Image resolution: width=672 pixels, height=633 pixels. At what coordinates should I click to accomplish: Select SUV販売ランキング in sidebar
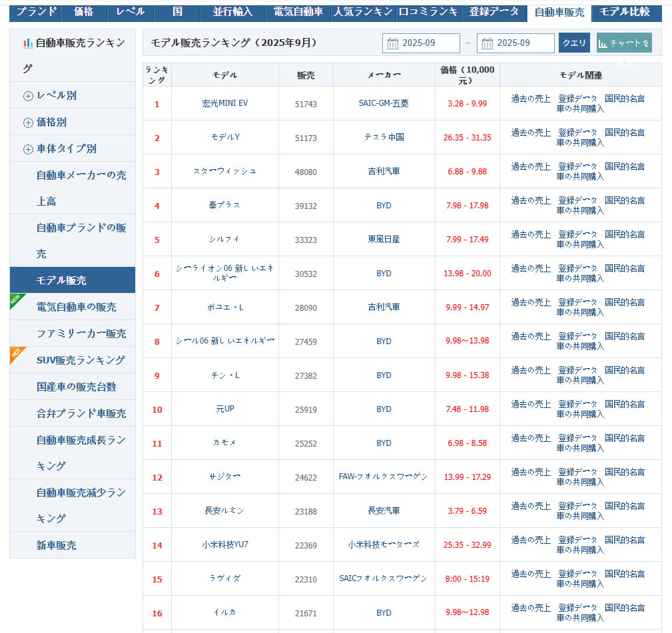tap(81, 360)
